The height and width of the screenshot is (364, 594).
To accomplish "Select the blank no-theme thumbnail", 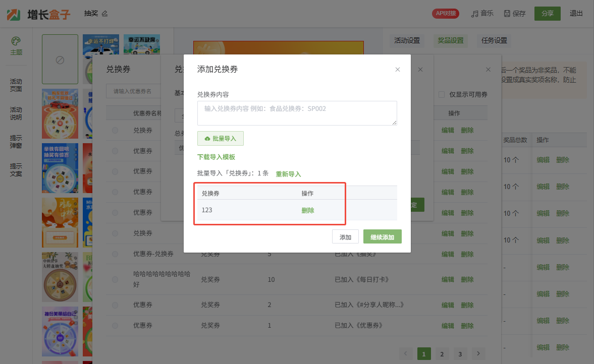I will 60,59.
